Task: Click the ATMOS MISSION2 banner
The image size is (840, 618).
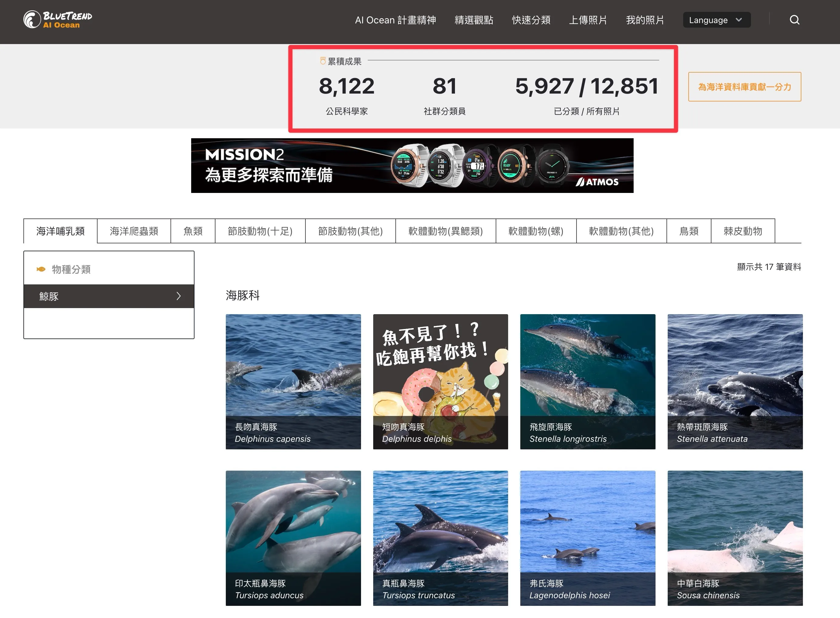Action: coord(412,165)
